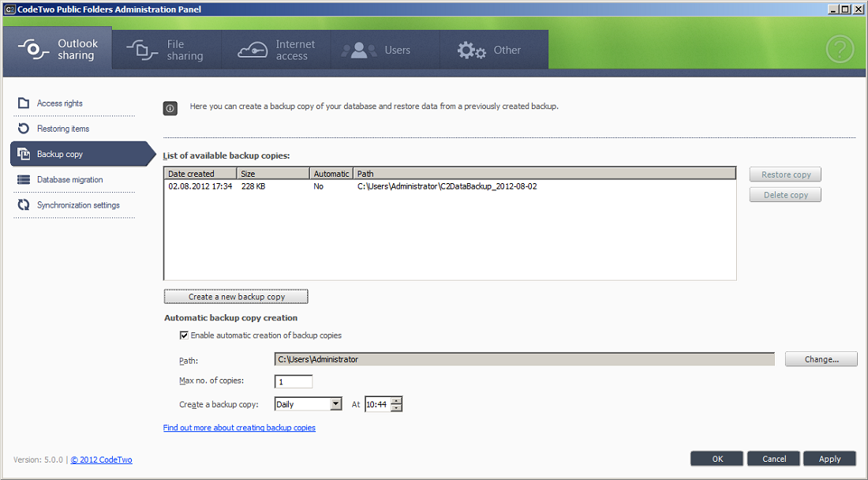Click Create a new backup copy
The width and height of the screenshot is (868, 480).
(236, 297)
